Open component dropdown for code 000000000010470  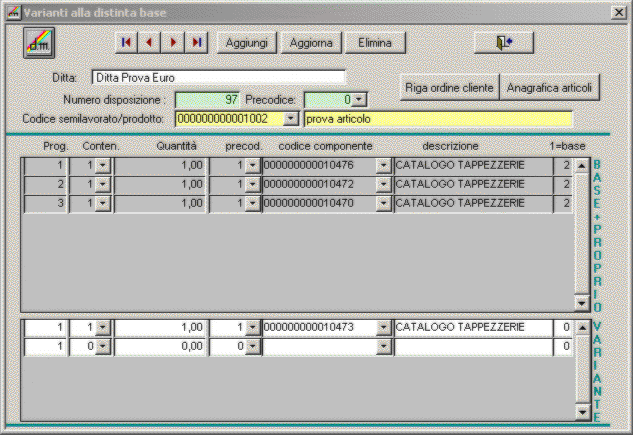(383, 203)
